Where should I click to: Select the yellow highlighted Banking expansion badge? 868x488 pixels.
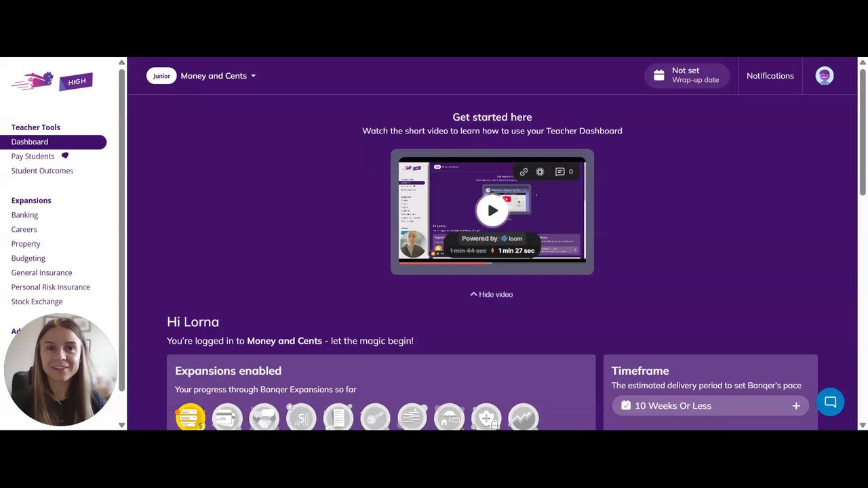[190, 418]
